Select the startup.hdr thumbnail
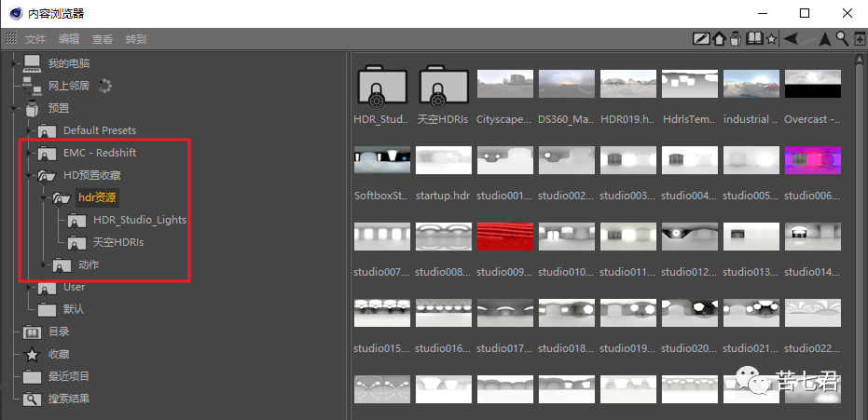The image size is (868, 420). pyautogui.click(x=444, y=159)
